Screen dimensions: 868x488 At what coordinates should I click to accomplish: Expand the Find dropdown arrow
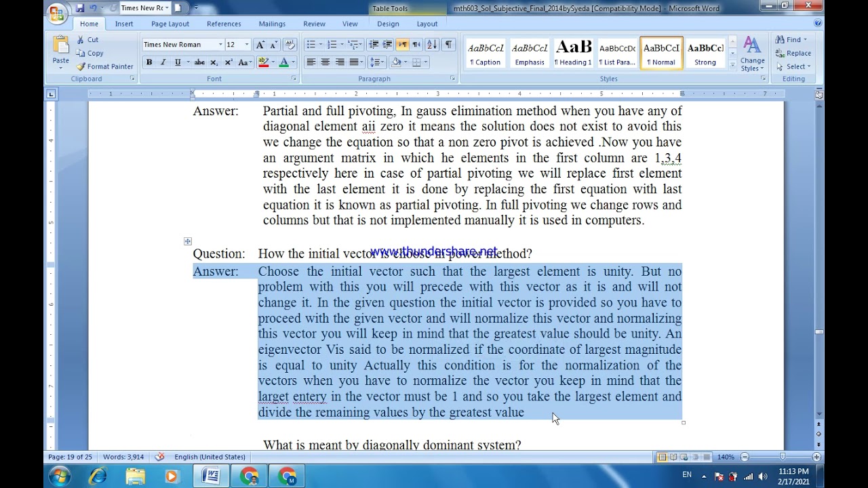pyautogui.click(x=806, y=40)
